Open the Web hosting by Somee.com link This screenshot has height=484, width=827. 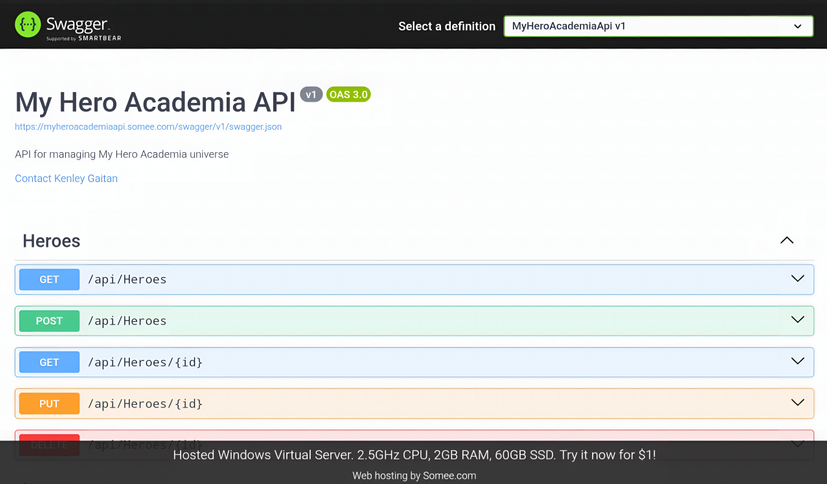(x=414, y=476)
